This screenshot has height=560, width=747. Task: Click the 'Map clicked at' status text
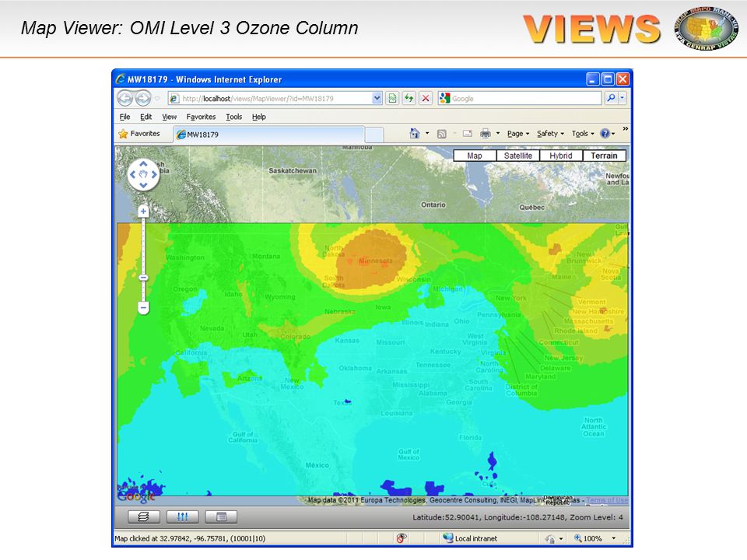pos(190,538)
